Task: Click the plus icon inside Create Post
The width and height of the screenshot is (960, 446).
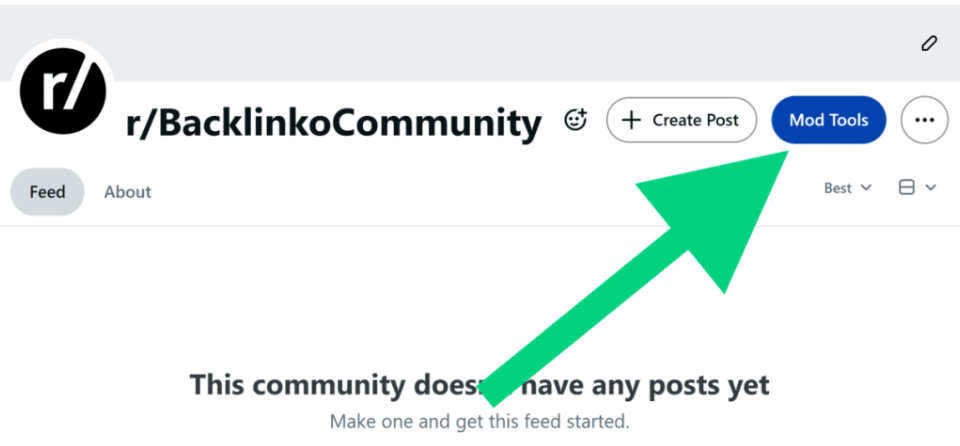Action: click(x=631, y=120)
